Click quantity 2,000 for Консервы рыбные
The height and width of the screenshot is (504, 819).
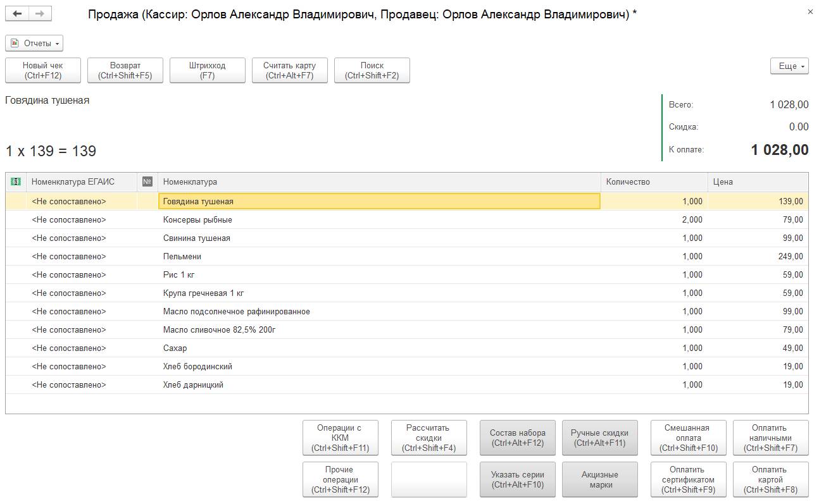pos(654,220)
